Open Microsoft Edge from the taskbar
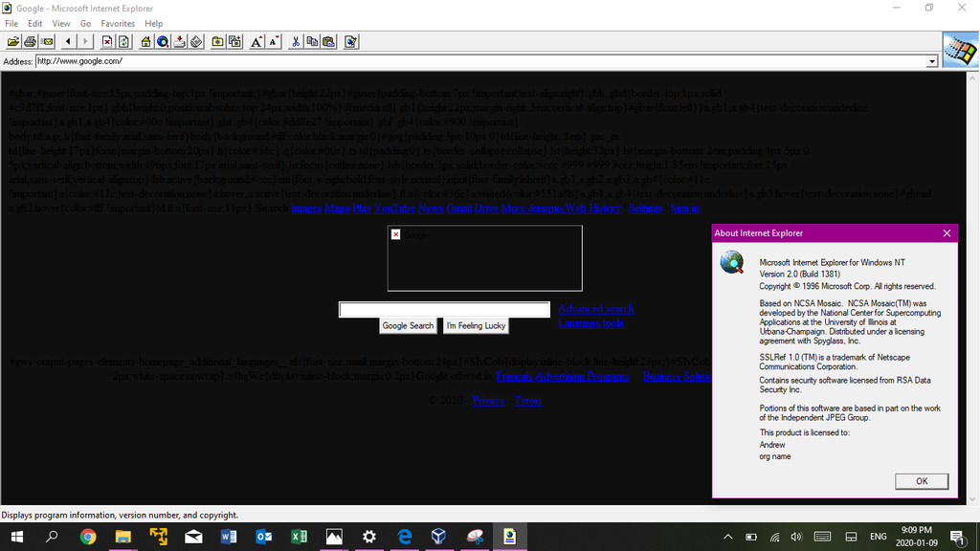 tap(404, 537)
